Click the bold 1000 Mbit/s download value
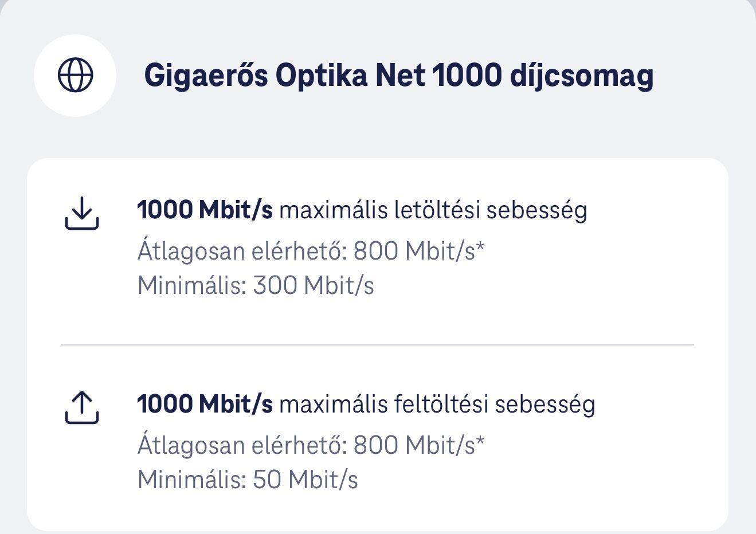Screen dimensions: 756x534 (x=205, y=210)
